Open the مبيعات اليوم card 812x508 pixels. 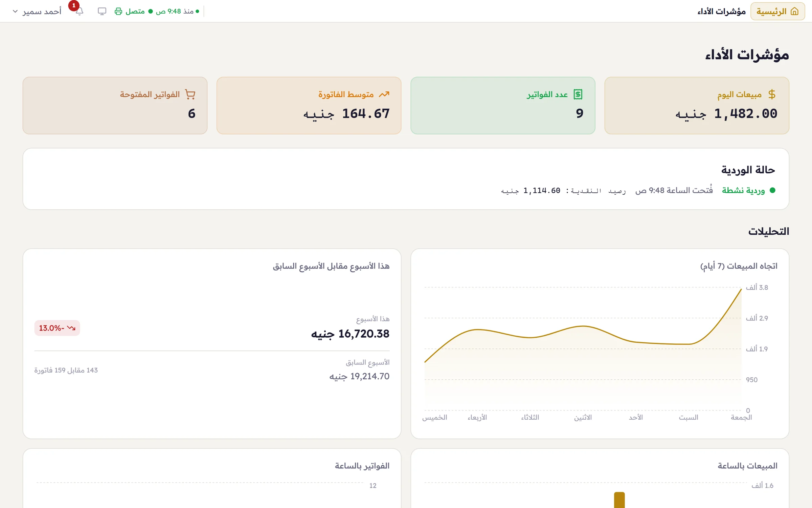coord(697,105)
